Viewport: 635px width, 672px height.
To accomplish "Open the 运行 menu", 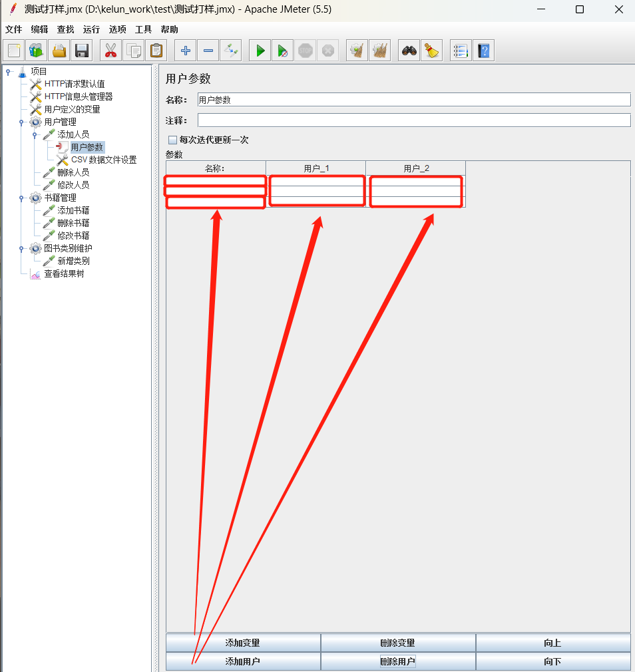I will (91, 29).
